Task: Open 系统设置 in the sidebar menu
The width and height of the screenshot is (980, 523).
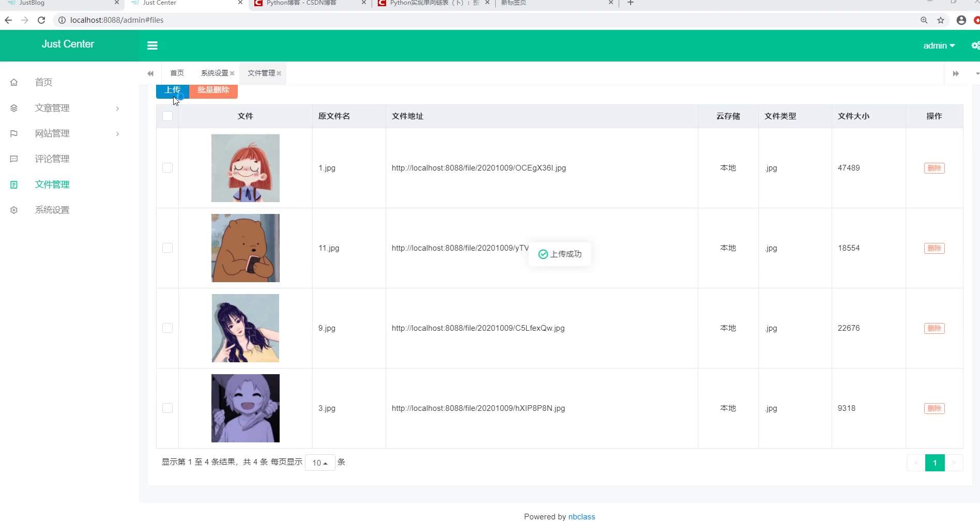Action: [x=52, y=210]
